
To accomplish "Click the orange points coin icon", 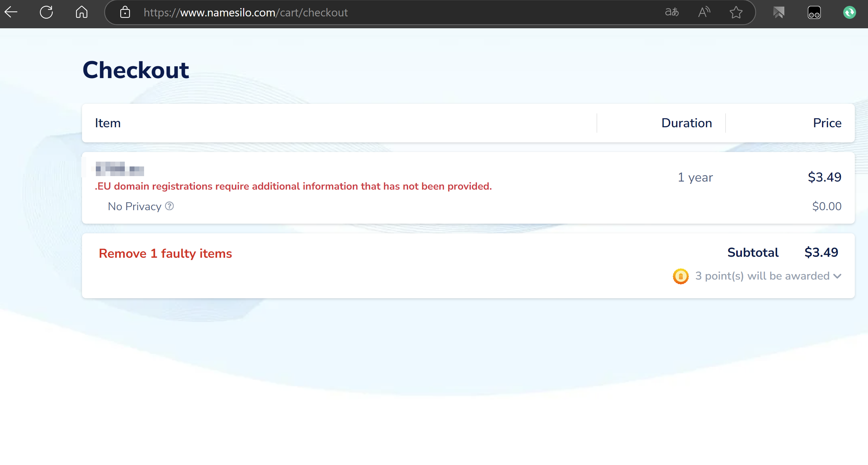I will (x=680, y=276).
